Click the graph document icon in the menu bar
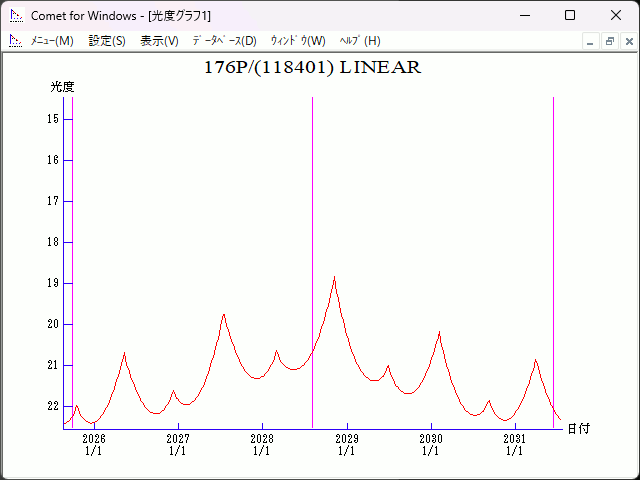This screenshot has width=640, height=480. pos(15,41)
